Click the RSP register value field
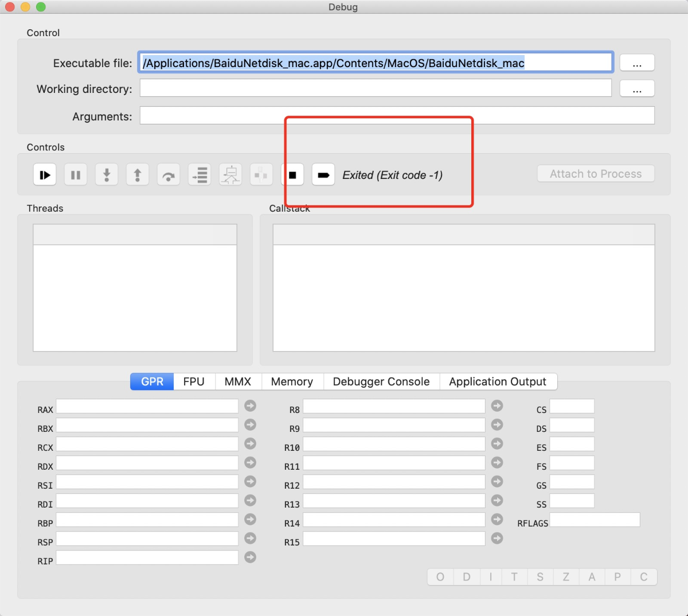This screenshot has height=616, width=688. click(147, 539)
